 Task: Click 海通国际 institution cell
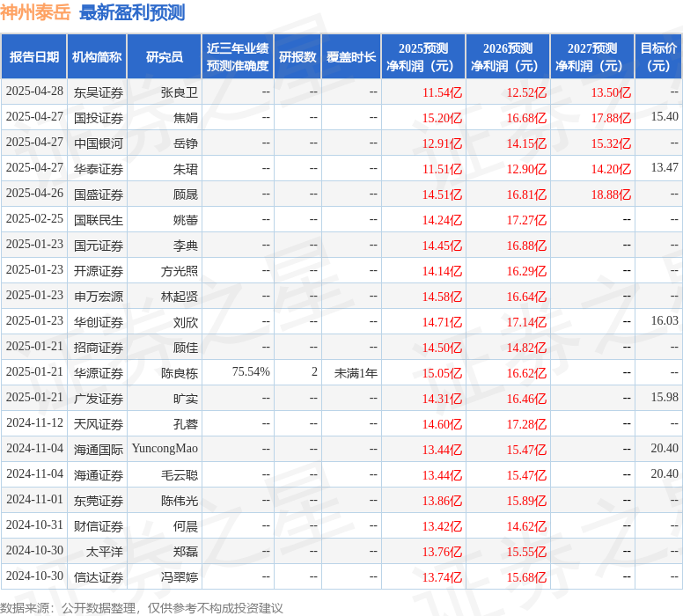(x=99, y=450)
